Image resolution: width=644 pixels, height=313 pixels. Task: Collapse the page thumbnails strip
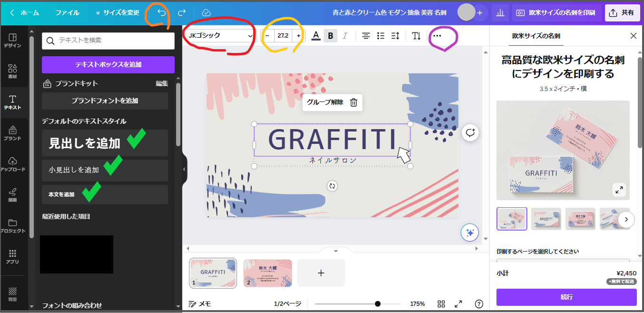click(336, 251)
